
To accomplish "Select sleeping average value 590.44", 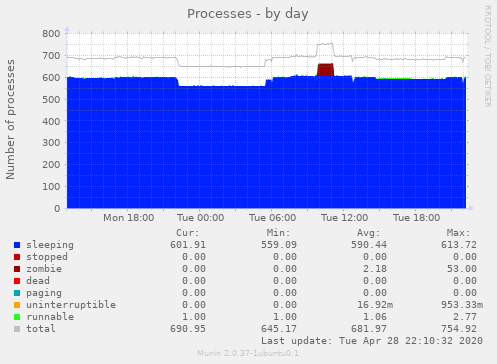I will pos(369,245).
